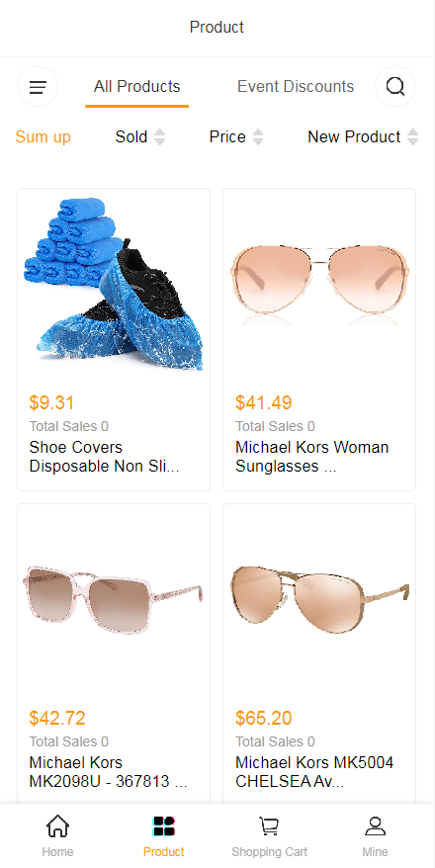The image size is (435, 868).
Task: Click the $65.20 price label
Action: click(x=263, y=718)
